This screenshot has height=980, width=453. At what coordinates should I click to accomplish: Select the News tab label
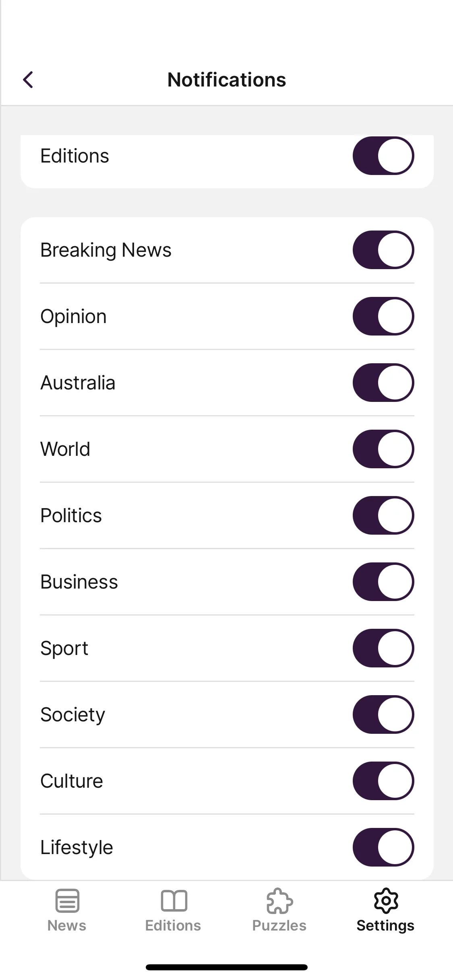tap(67, 926)
